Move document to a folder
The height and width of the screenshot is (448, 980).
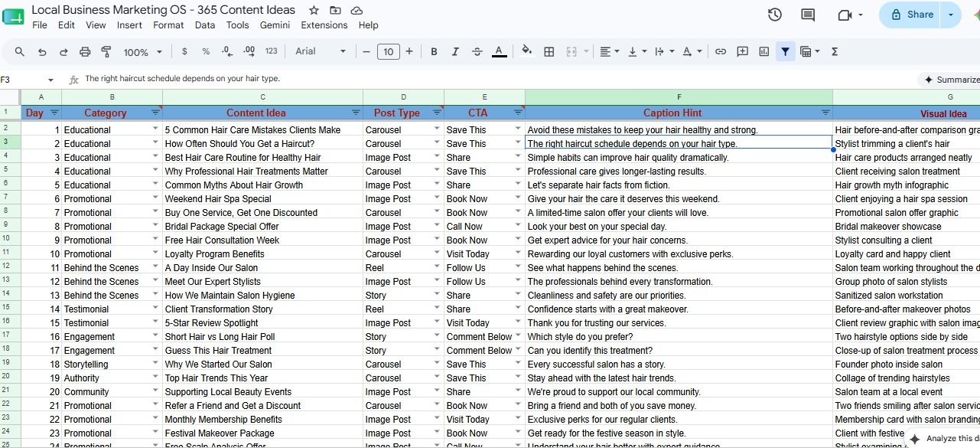(335, 10)
